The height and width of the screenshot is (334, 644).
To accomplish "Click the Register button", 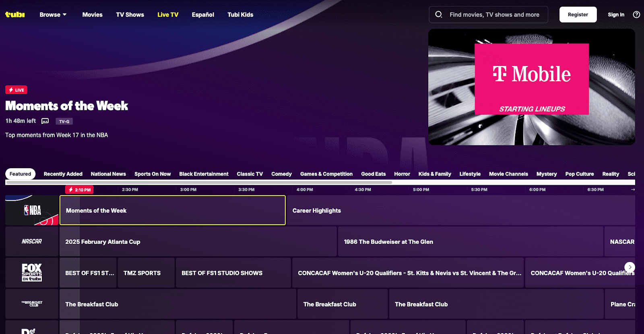I will pos(578,14).
